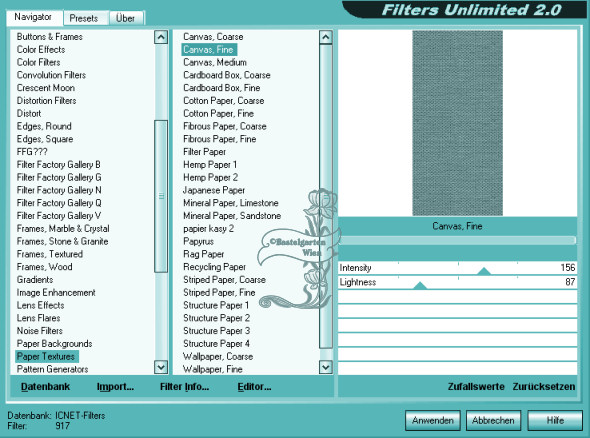Viewport: 590px width, 438px height.
Task: Click Zufallswerte to randomize settings
Action: pyautogui.click(x=476, y=386)
